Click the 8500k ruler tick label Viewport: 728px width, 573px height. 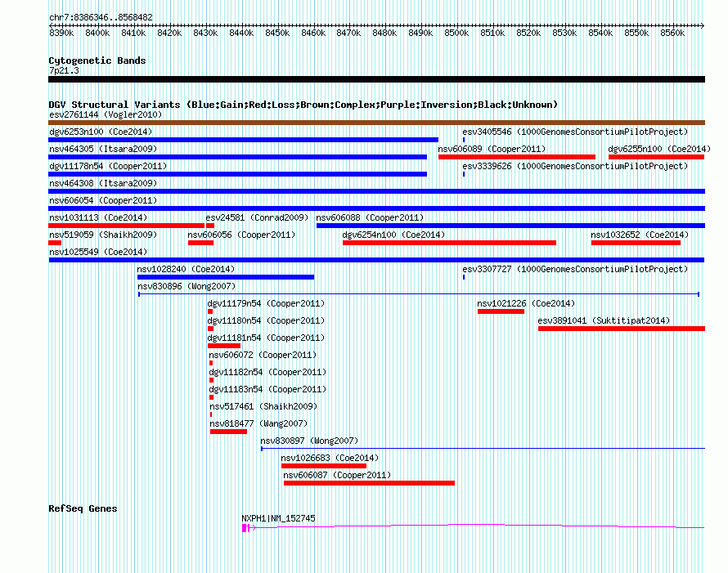pos(456,33)
